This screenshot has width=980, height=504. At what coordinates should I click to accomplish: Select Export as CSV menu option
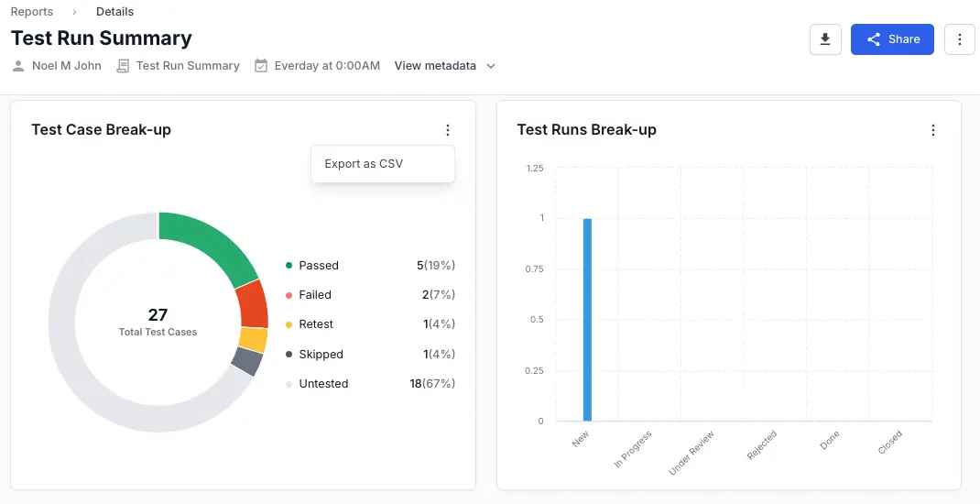pyautogui.click(x=364, y=164)
